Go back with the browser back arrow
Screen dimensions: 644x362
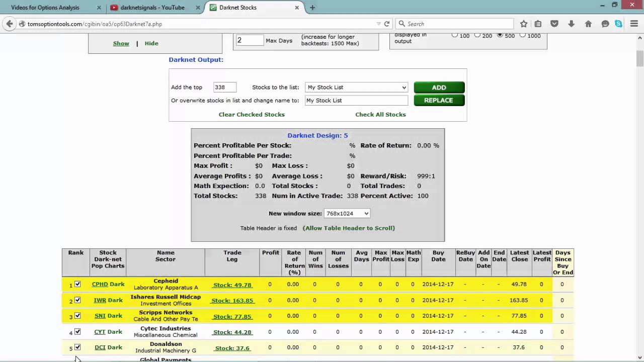click(x=9, y=24)
